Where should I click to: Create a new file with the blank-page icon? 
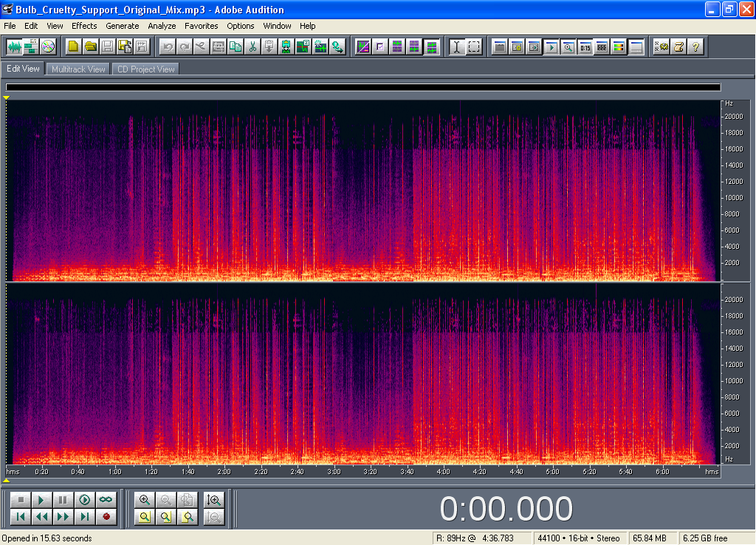tap(73, 47)
